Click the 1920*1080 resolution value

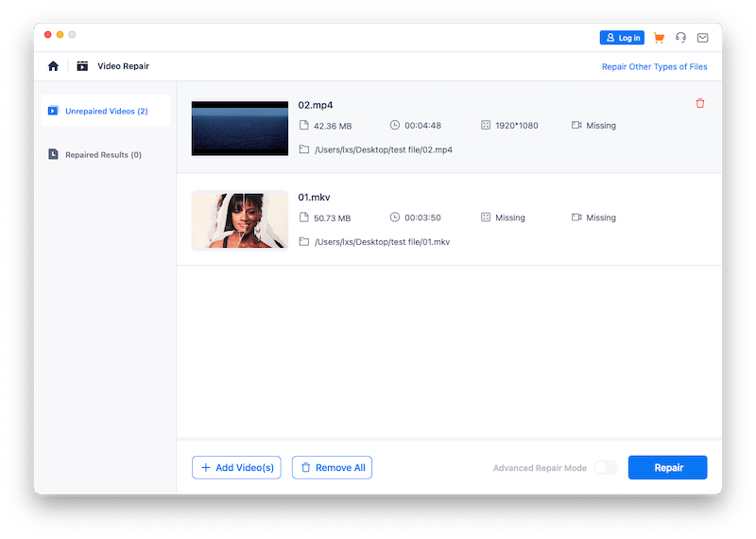(517, 126)
